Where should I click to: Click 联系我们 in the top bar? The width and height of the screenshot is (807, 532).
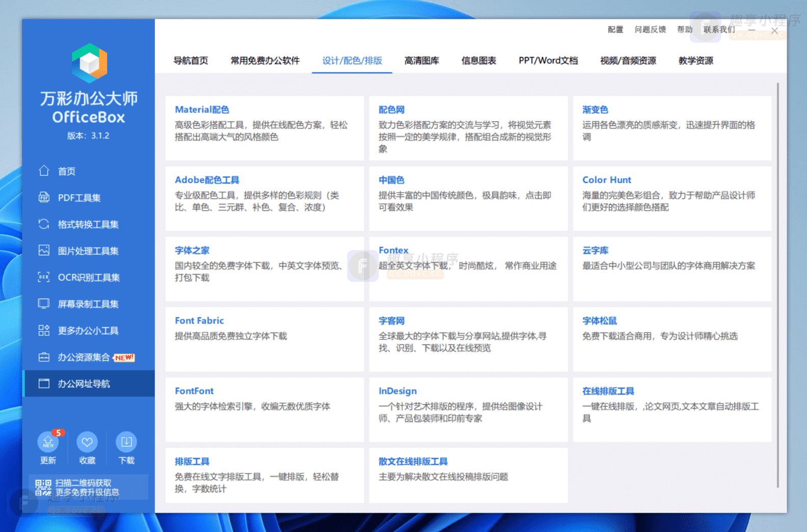point(719,30)
